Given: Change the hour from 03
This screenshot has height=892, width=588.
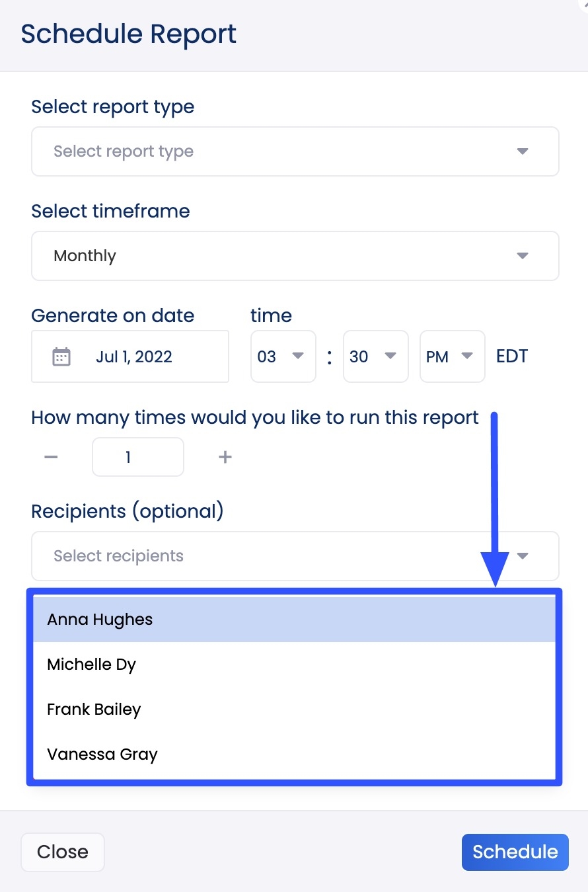Looking at the screenshot, I should [x=283, y=356].
